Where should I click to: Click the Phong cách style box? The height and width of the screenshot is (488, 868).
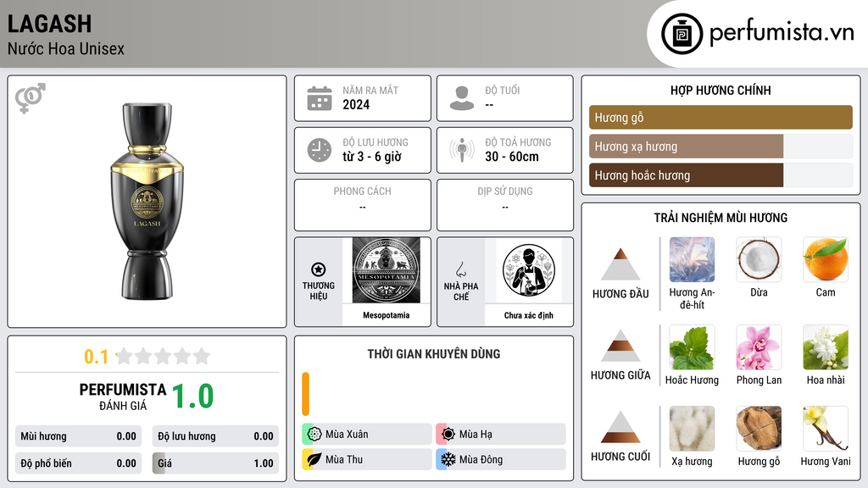(363, 205)
